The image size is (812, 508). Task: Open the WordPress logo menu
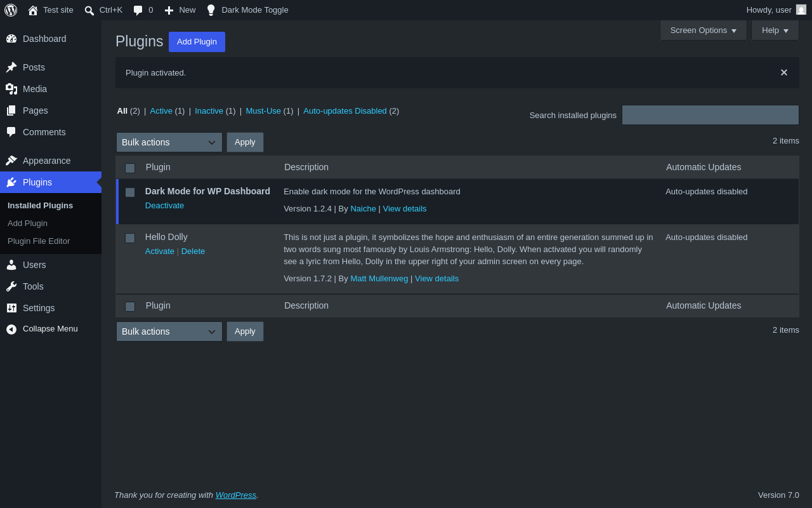[11, 10]
